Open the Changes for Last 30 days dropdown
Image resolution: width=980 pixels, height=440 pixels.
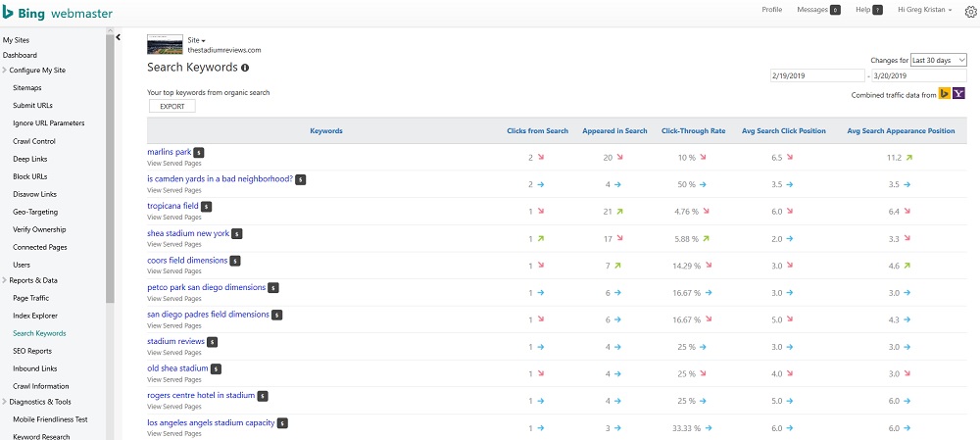pos(939,60)
